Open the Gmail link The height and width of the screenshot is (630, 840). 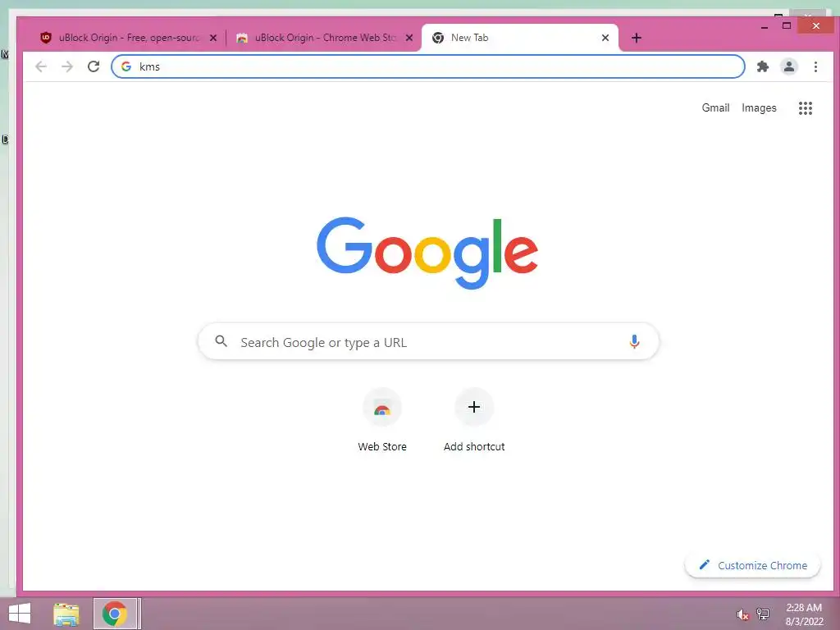tap(715, 107)
